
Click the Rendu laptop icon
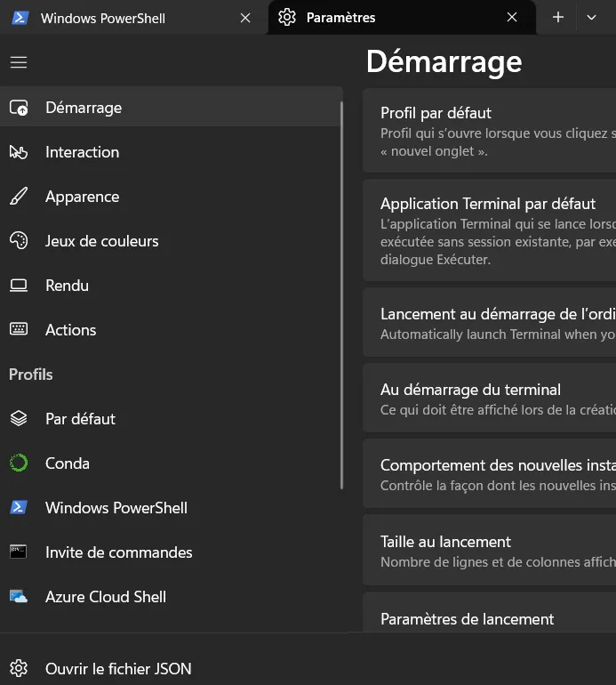(x=19, y=286)
